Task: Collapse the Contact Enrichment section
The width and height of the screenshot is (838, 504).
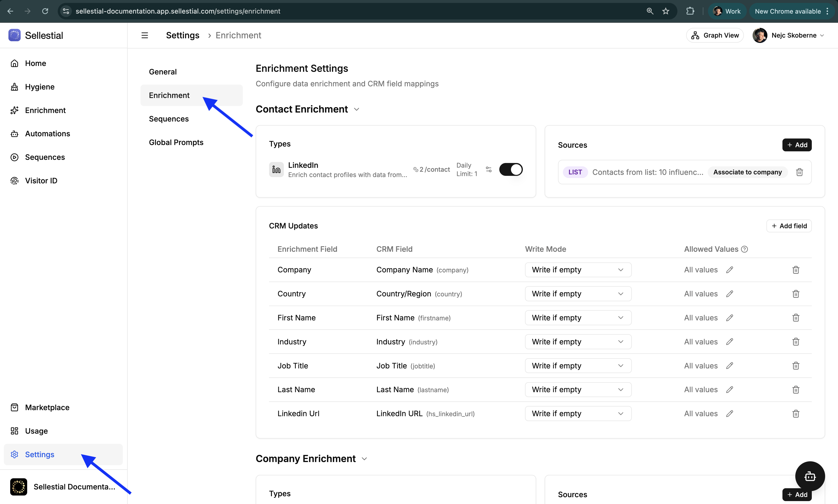Action: 356,109
